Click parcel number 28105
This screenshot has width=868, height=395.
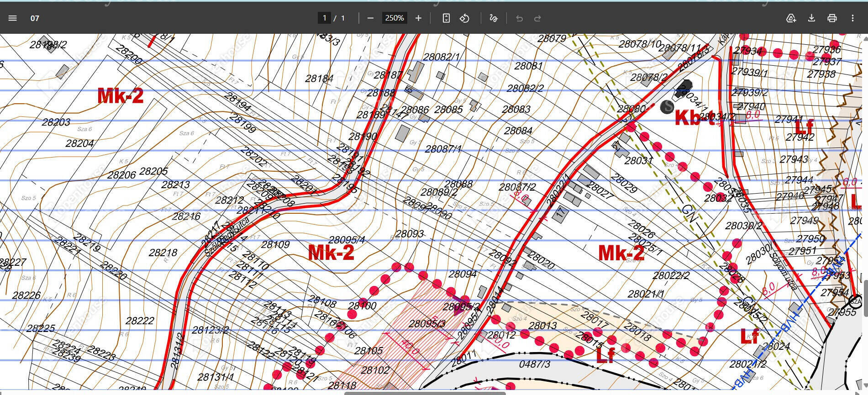pos(368,351)
